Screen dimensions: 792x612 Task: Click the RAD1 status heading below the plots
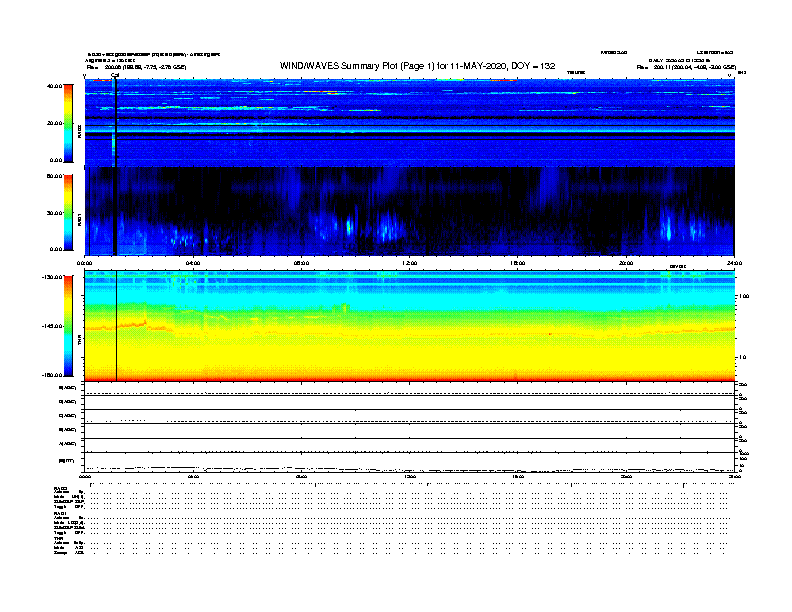60,513
